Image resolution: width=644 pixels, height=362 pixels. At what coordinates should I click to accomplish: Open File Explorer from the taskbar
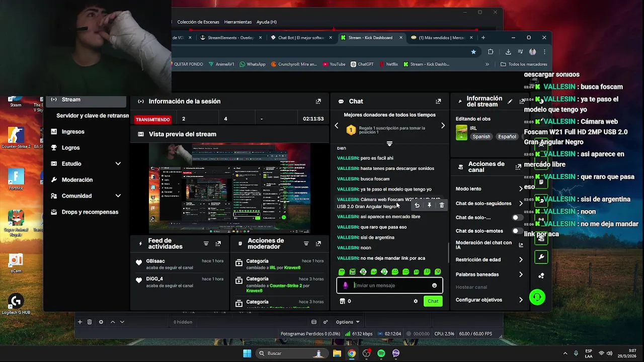coord(337,353)
